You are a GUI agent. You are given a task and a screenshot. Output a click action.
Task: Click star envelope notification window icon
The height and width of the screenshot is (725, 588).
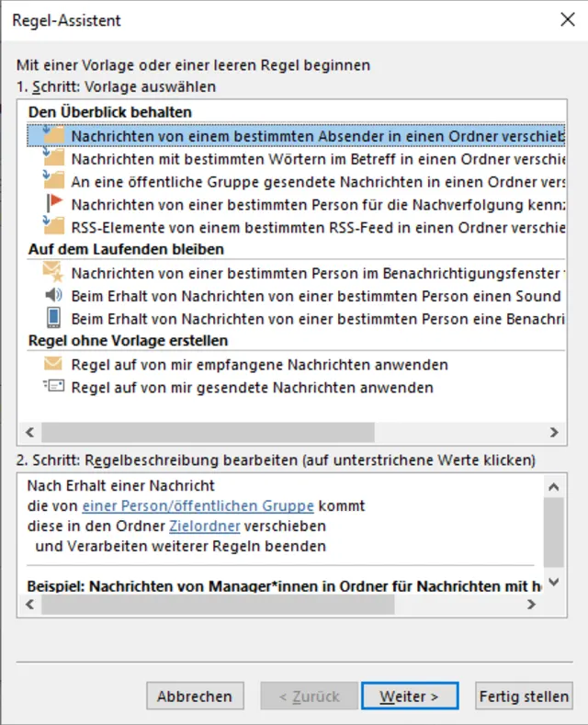tap(53, 272)
